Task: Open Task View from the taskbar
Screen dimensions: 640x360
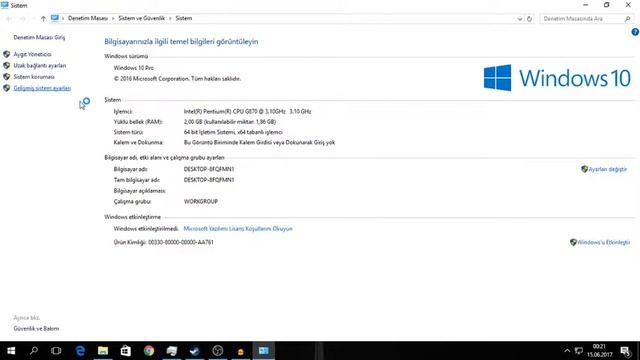Action: point(56,351)
